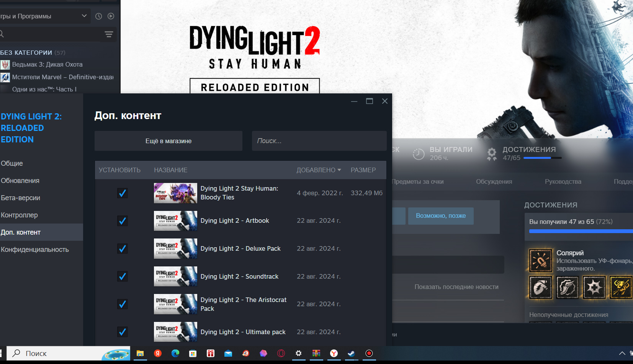This screenshot has width=633, height=364.
Task: Click the achievements gear-ribbon icon next to ДОСТИЖЕНИЯ
Action: click(492, 154)
